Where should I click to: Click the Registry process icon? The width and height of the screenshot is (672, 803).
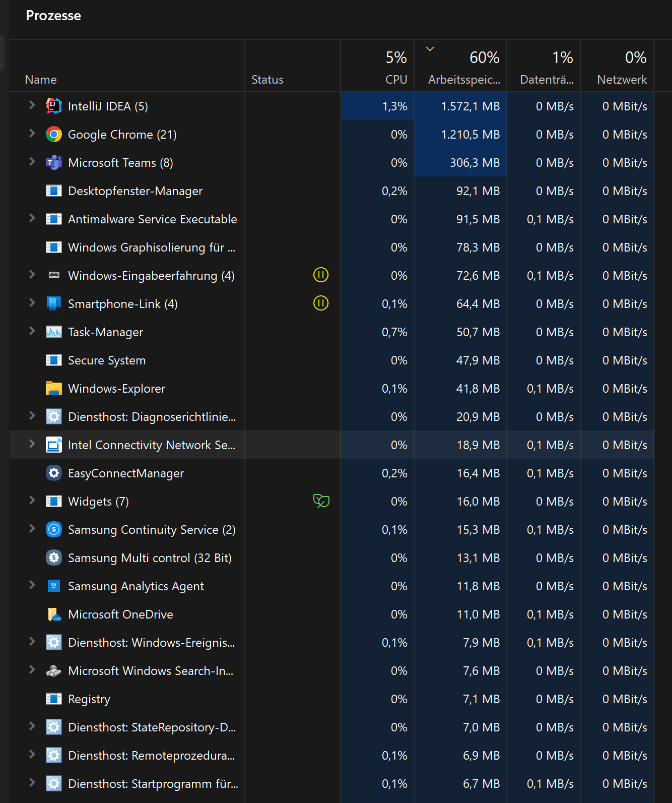pyautogui.click(x=54, y=699)
